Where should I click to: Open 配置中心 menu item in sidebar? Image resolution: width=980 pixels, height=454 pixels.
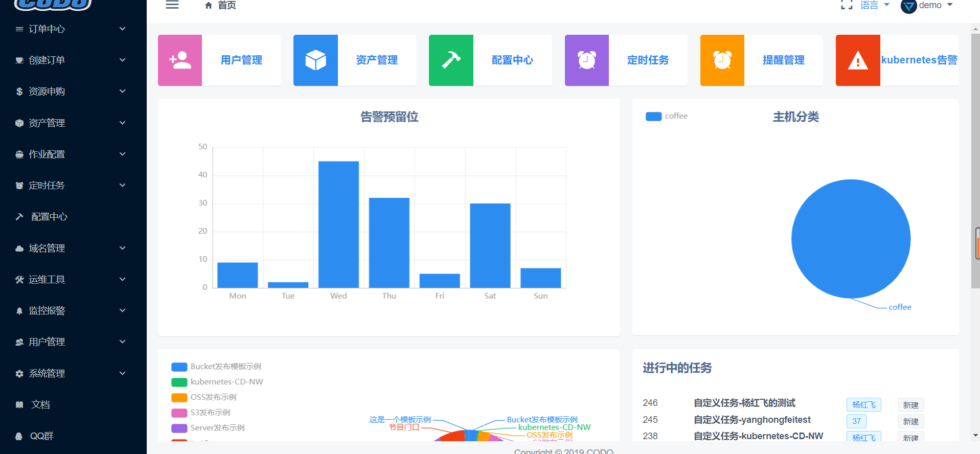(73, 217)
